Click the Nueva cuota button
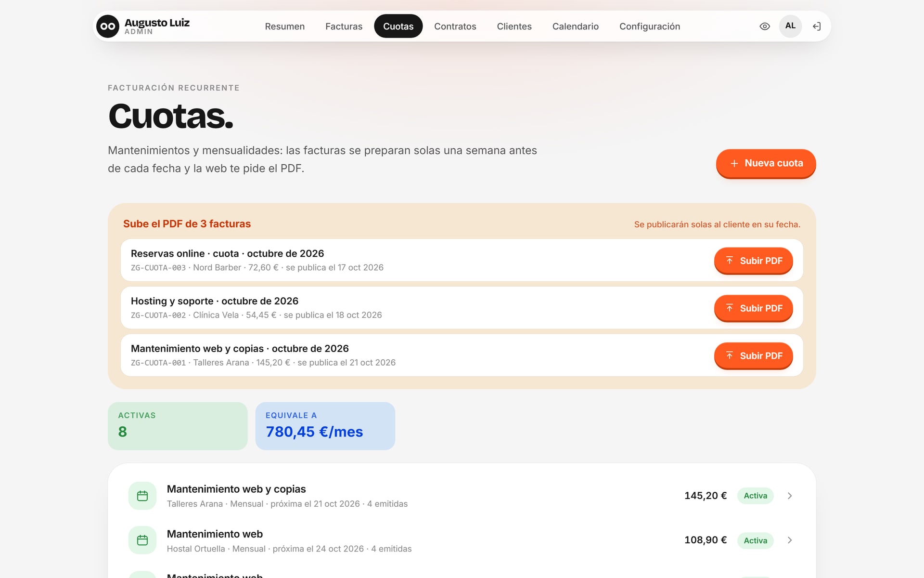924x578 pixels. point(766,163)
